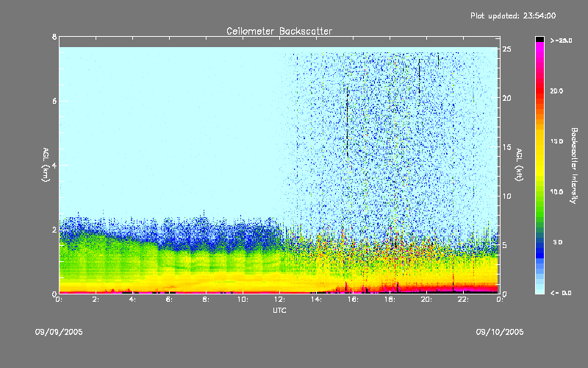
Task: Click the '25' kft label on right axis
Action: click(x=506, y=49)
